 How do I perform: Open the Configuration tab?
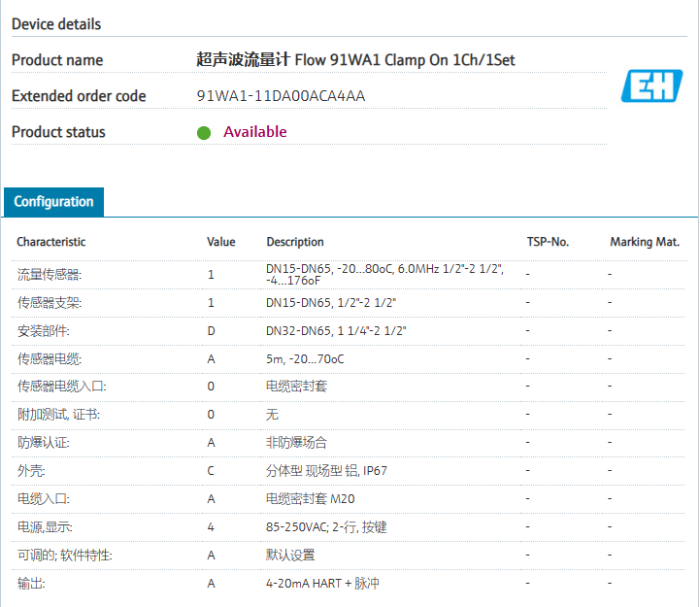point(54,202)
